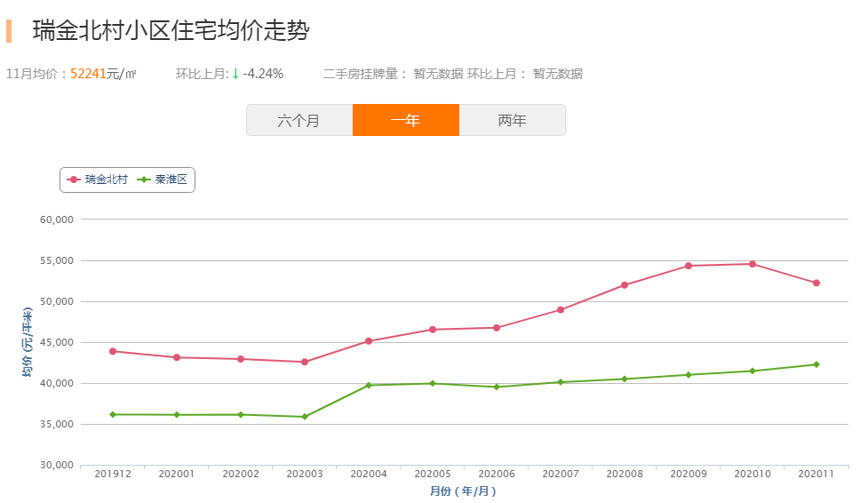The height and width of the screenshot is (503, 868).
Task: Toggle the 瑞金北村 legend series
Action: tap(98, 180)
